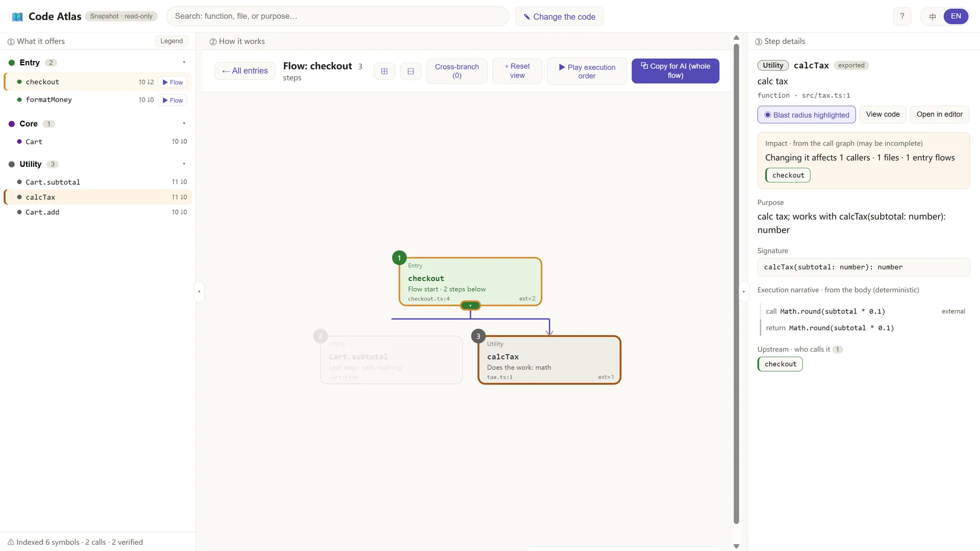Click Change the code button

tap(559, 16)
